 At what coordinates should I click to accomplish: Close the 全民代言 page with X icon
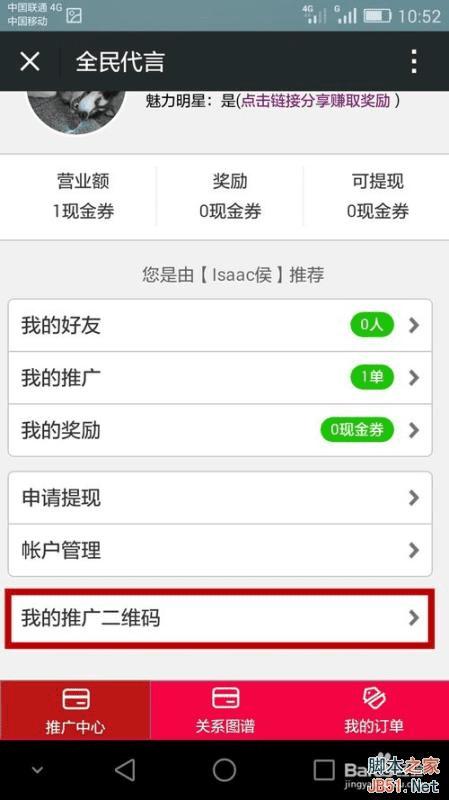(x=30, y=62)
